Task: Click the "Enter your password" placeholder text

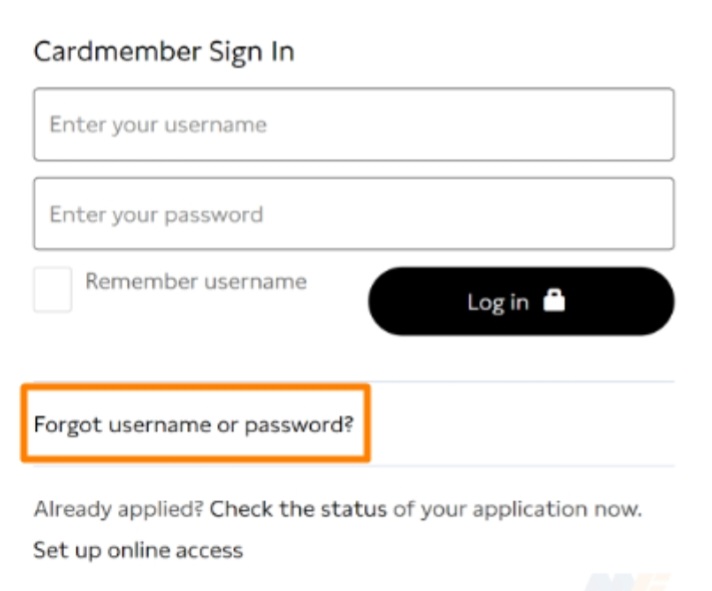Action: pos(156,215)
